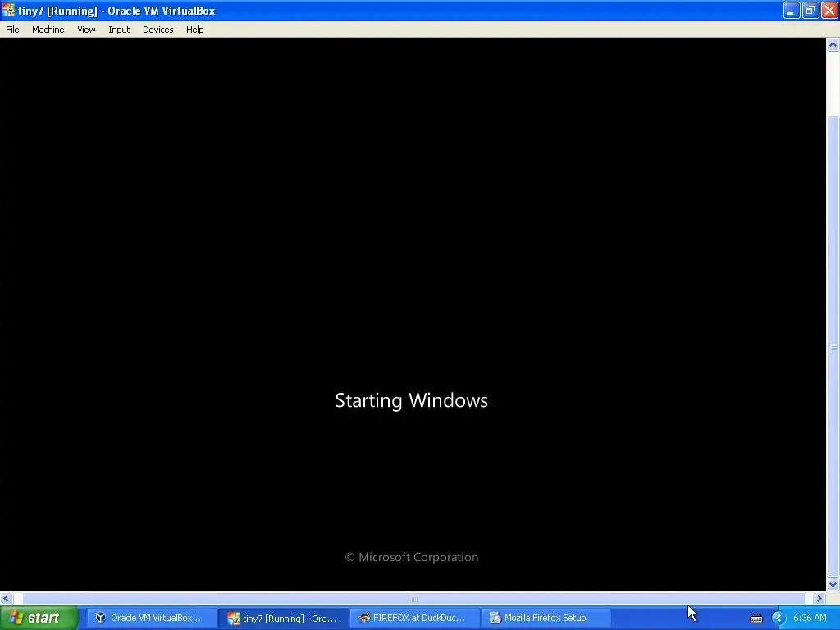
Task: Click the Microsoft Corporation copyright text
Action: [x=412, y=557]
